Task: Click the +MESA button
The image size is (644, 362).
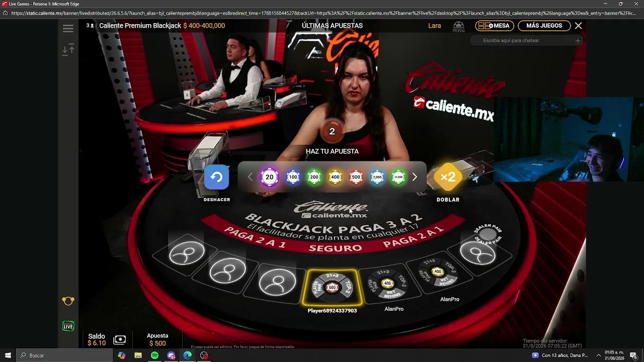Action: coord(494,26)
